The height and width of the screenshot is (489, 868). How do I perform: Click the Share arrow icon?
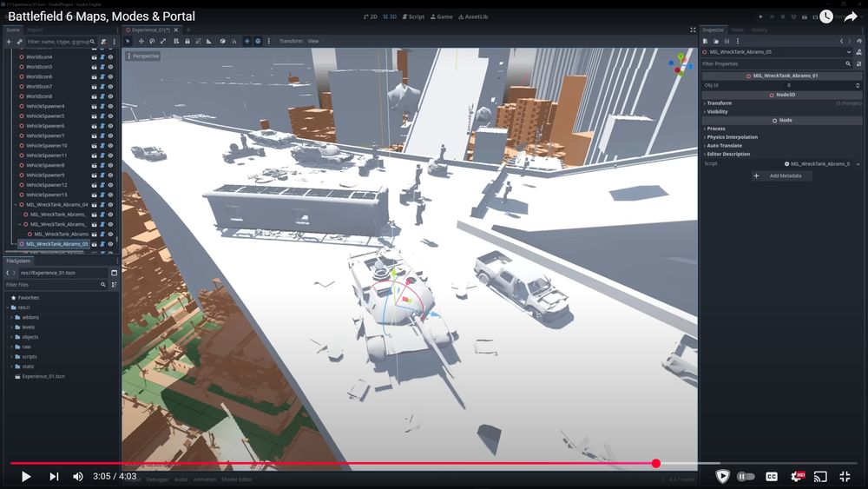click(x=851, y=17)
